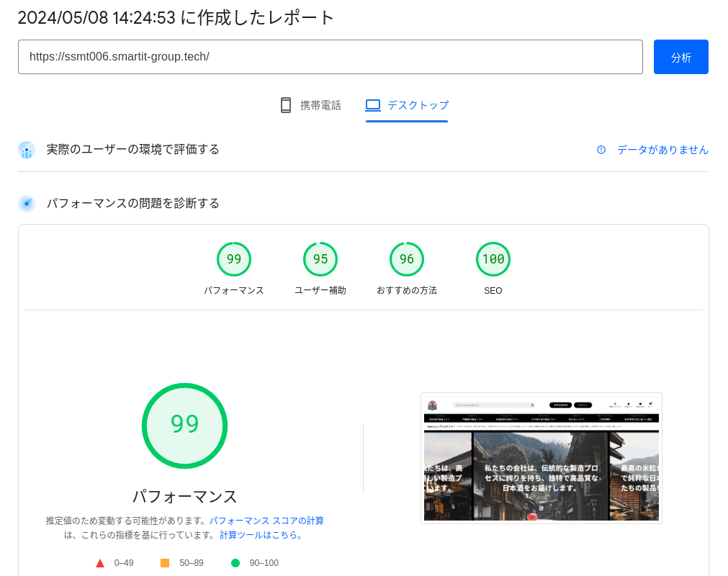The width and height of the screenshot is (728, 576).
Task: Open the パフォーマンス スコアの計算 link
Action: (266, 521)
